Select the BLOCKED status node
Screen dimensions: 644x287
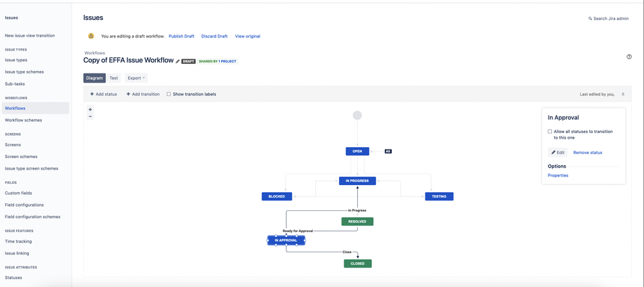coord(277,197)
